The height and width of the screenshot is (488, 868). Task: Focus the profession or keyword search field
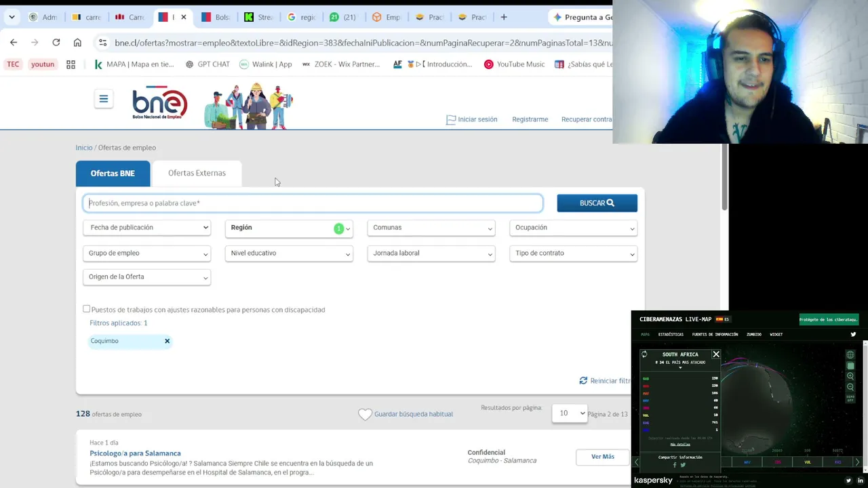click(313, 203)
